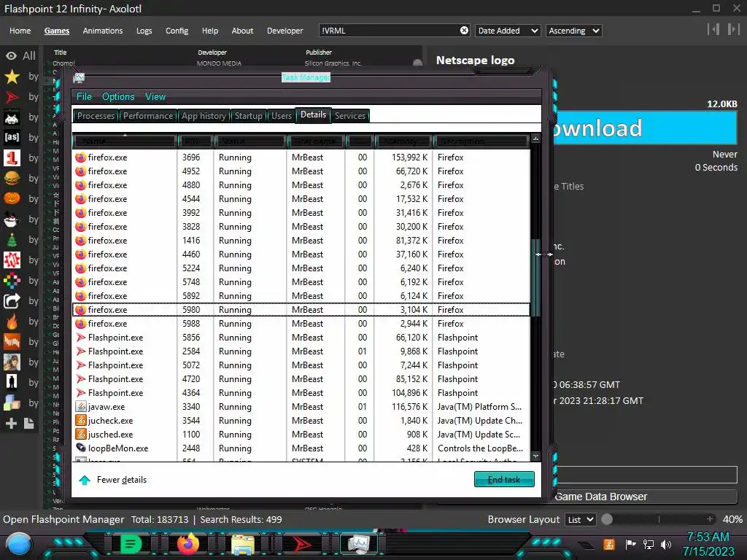
Task: Click the Task Manager window title icon
Action: click(x=79, y=77)
